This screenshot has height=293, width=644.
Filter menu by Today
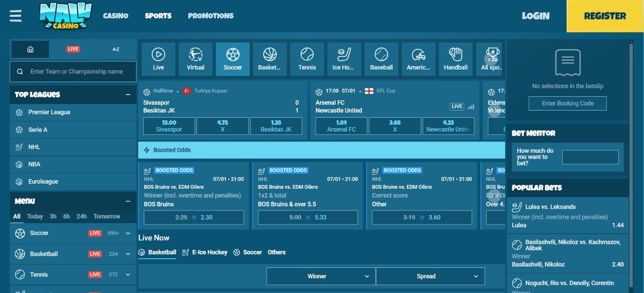35,216
